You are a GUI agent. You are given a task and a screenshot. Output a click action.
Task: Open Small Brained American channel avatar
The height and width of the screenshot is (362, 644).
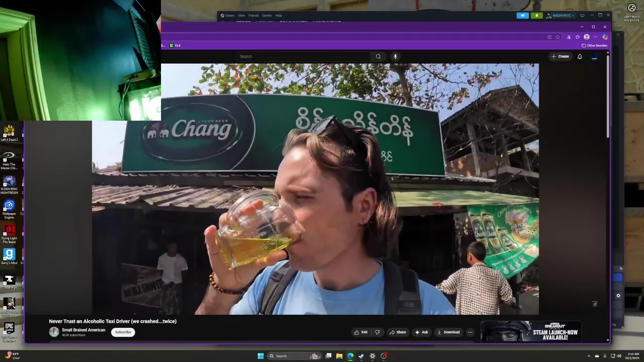click(x=54, y=332)
